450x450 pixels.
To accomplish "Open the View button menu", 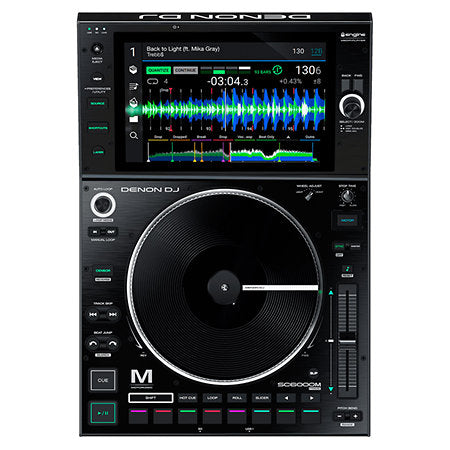I will [97, 79].
